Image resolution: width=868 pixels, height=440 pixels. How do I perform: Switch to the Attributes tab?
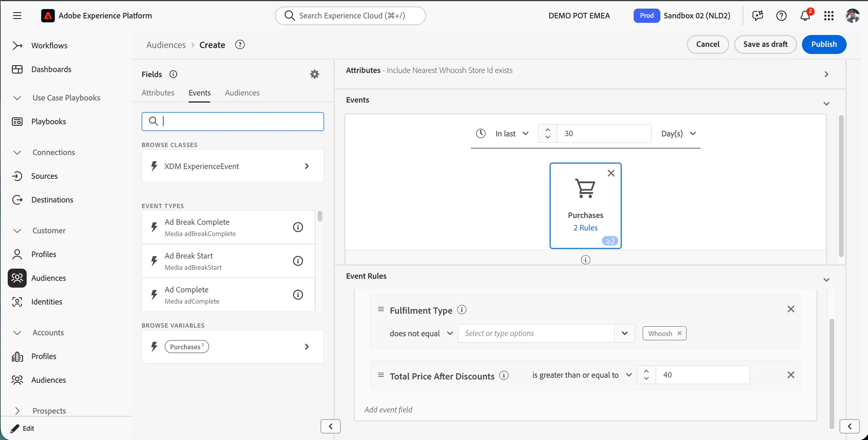[158, 93]
